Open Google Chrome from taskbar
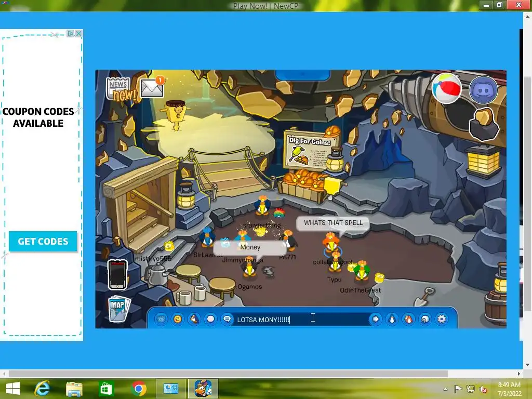The height and width of the screenshot is (399, 532). (x=138, y=389)
